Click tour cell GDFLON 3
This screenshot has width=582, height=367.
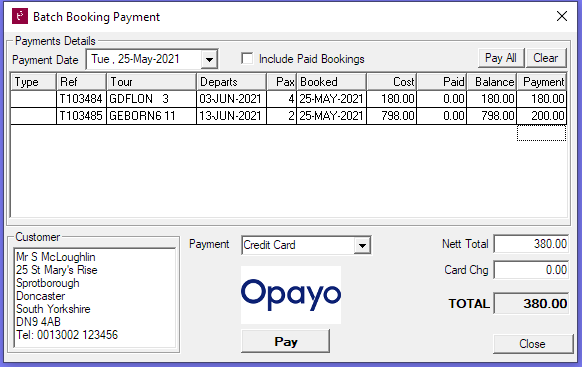click(x=151, y=99)
